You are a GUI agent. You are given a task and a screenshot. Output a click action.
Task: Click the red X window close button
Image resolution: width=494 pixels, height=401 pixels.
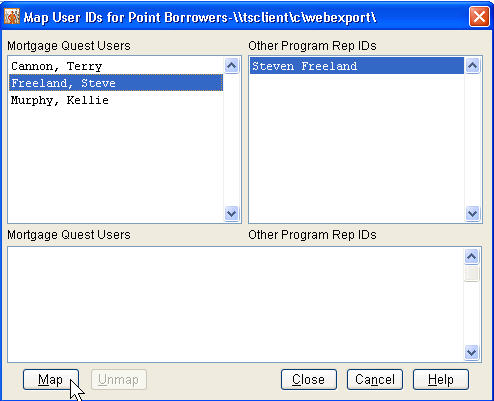point(479,16)
